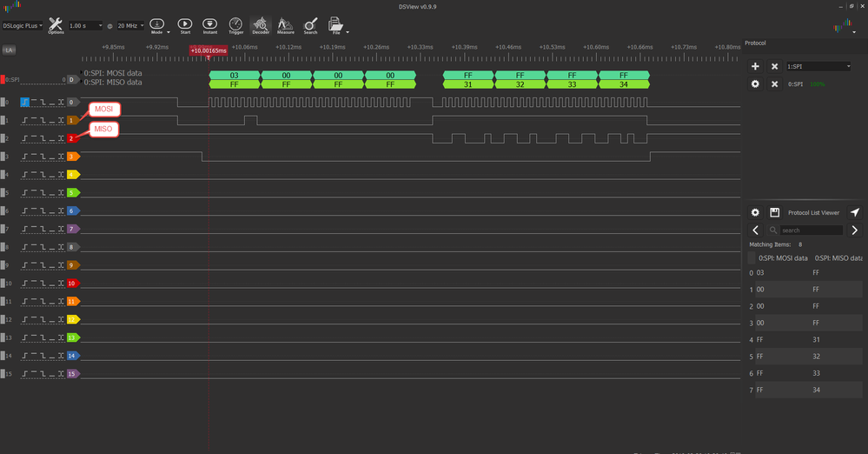Delete the 0:SPI decoder with X
The width and height of the screenshot is (868, 454).
pyautogui.click(x=774, y=84)
